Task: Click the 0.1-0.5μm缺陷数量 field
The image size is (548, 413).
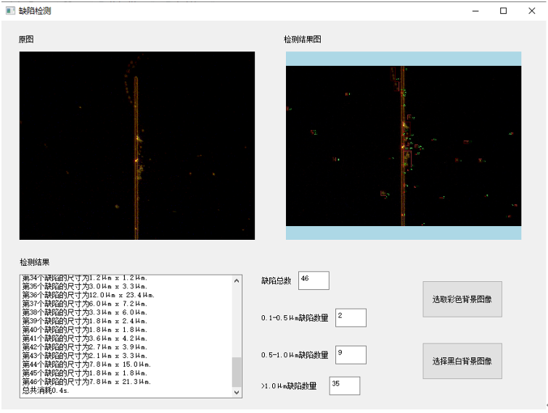Action: click(351, 318)
